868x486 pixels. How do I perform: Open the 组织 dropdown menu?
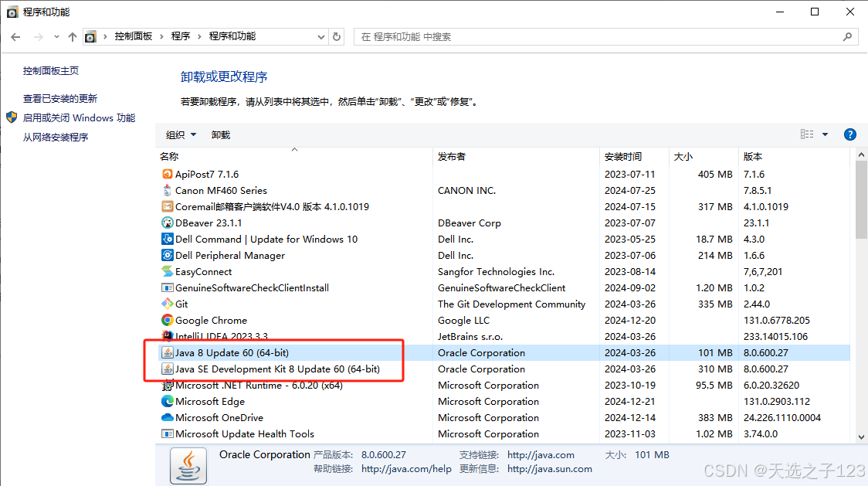click(x=181, y=134)
